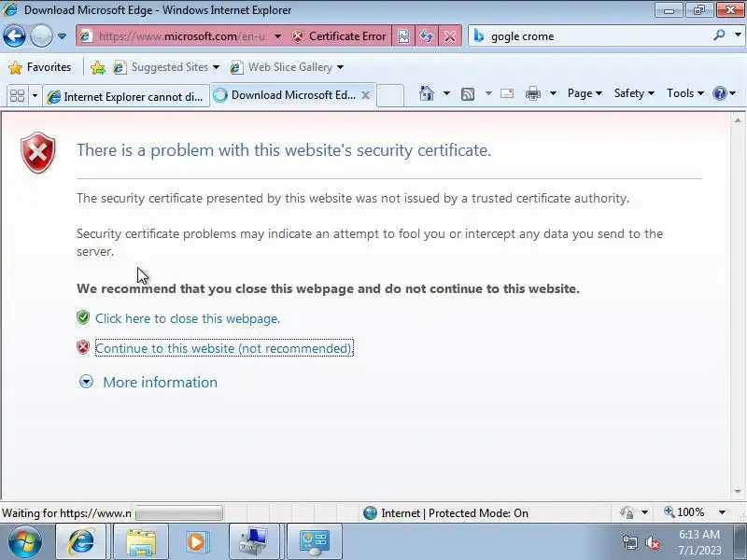Image resolution: width=747 pixels, height=560 pixels.
Task: Open the Favorites center
Action: tap(40, 67)
